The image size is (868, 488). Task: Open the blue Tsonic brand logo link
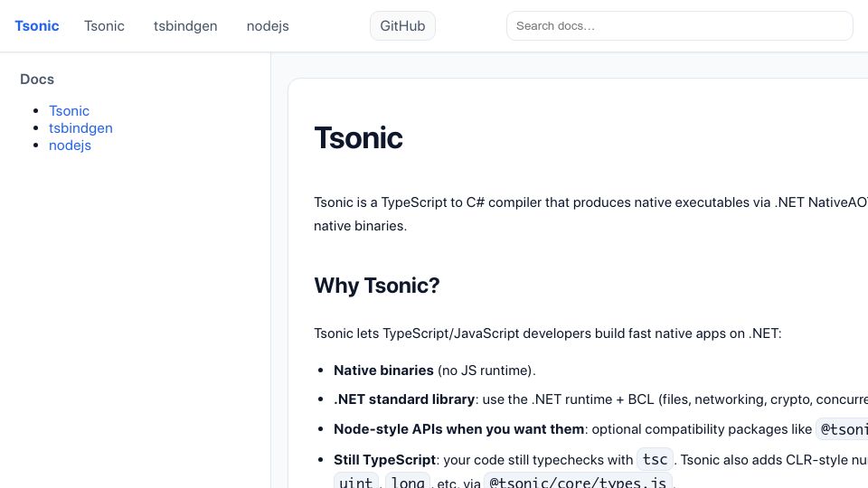coord(36,26)
